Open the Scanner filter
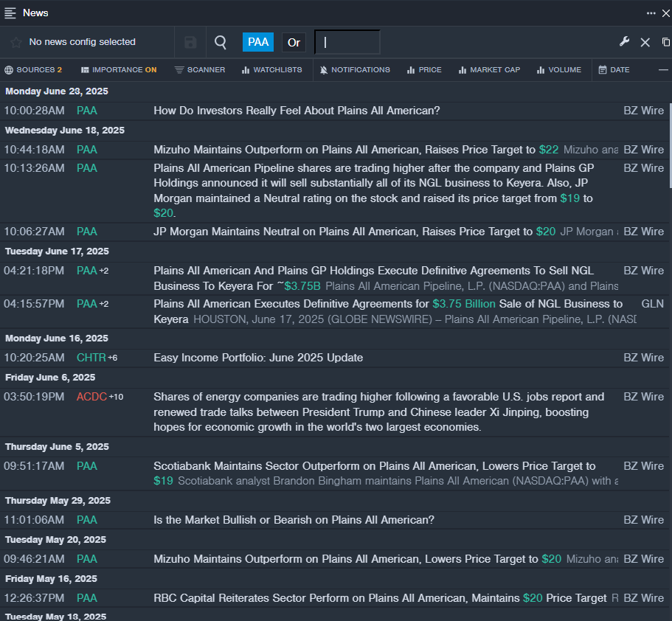Screen dimensions: 672x621 (x=200, y=70)
